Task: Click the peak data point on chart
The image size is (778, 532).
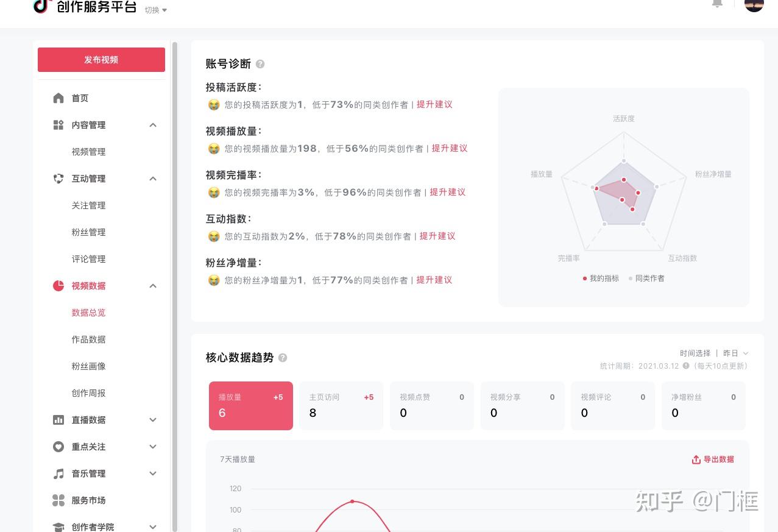Action: coord(352,502)
